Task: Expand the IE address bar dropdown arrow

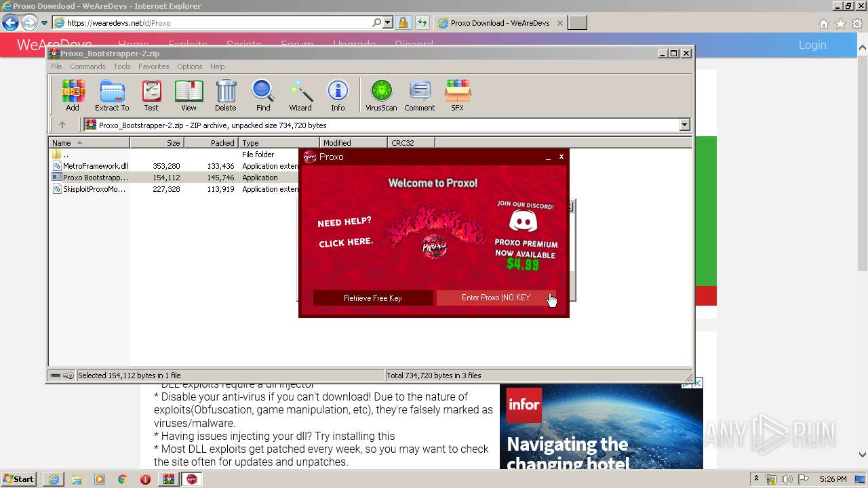Action: coord(388,23)
